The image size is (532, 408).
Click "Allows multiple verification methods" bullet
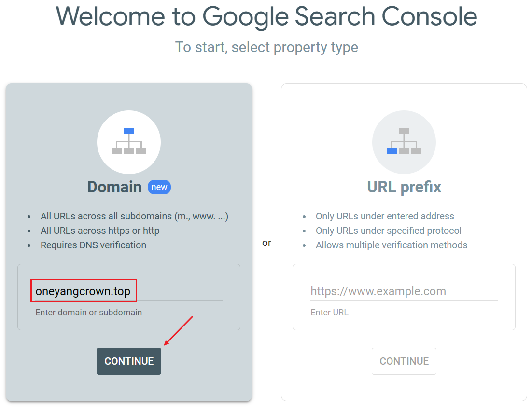tap(392, 245)
